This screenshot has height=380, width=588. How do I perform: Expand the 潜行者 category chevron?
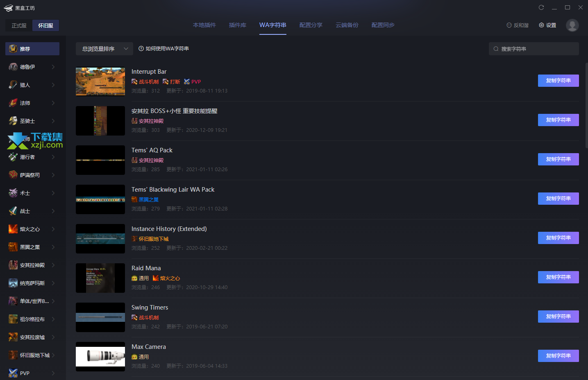[x=53, y=157]
